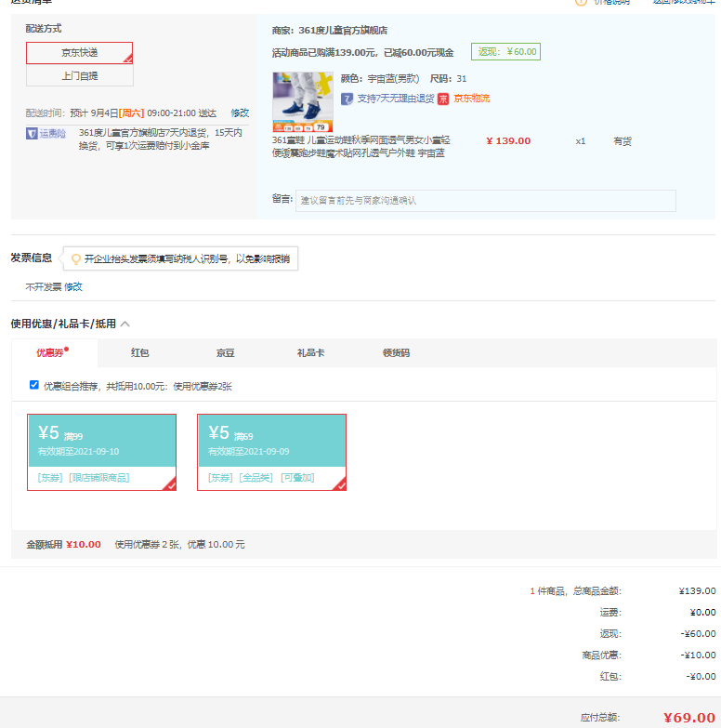Screen dimensions: 721x728
Task: Switch to the 京豆 tab
Action: [x=226, y=353]
